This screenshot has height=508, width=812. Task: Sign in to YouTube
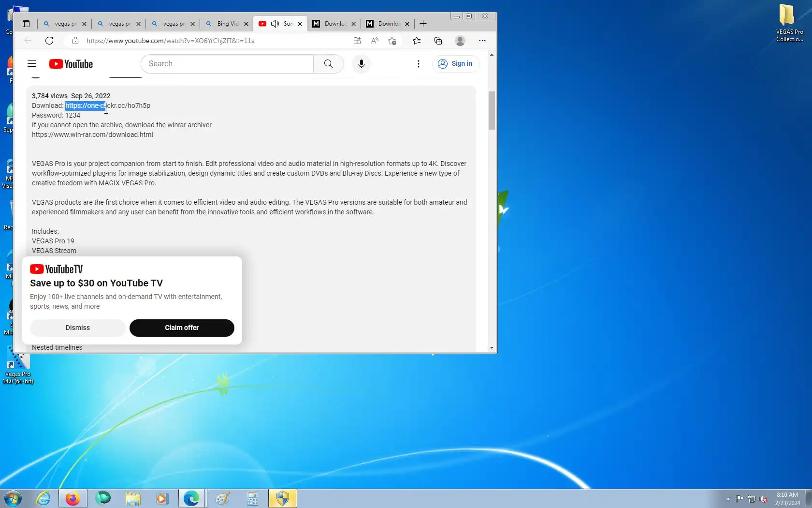[455, 64]
